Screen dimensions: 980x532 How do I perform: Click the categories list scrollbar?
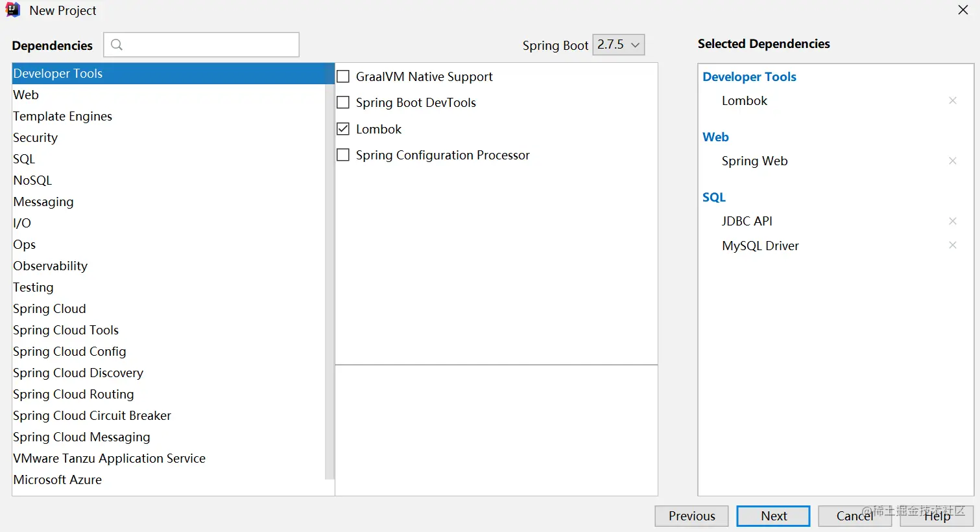329,279
